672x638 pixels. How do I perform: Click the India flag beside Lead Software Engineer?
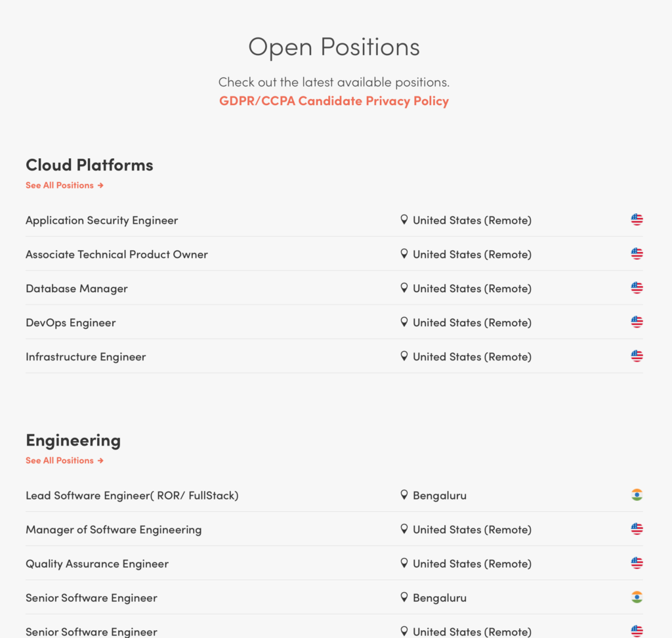pos(637,495)
